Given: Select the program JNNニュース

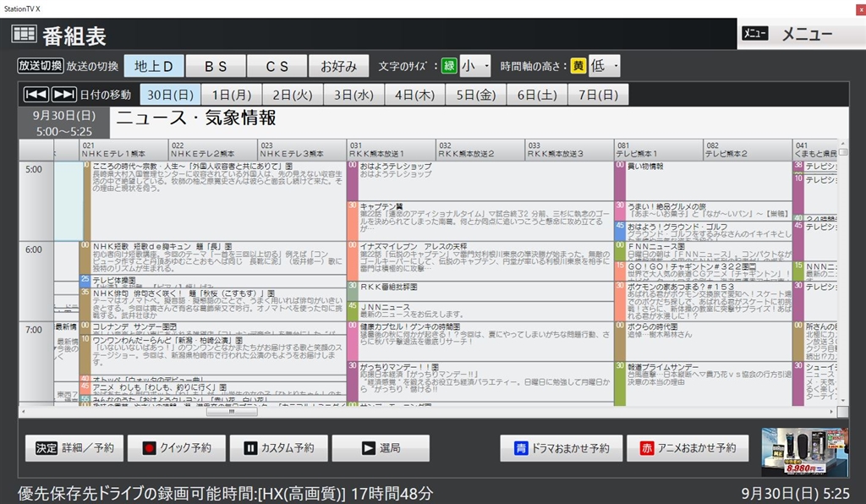Looking at the screenshot, I should pos(480,311).
